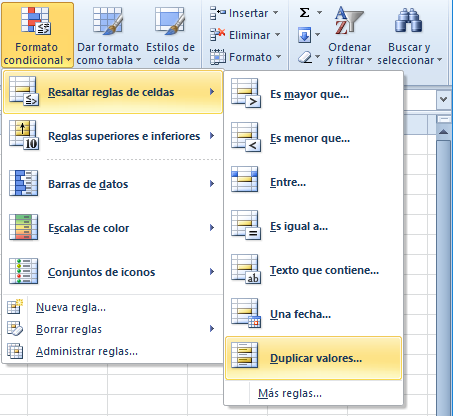Open the Insertar dropdown arrow
This screenshot has height=416, width=453.
pyautogui.click(x=276, y=13)
